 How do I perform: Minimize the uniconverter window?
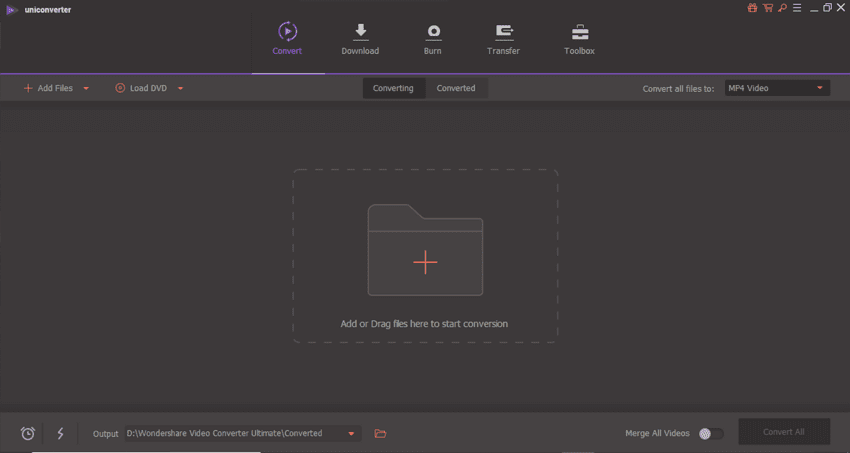pyautogui.click(x=814, y=8)
